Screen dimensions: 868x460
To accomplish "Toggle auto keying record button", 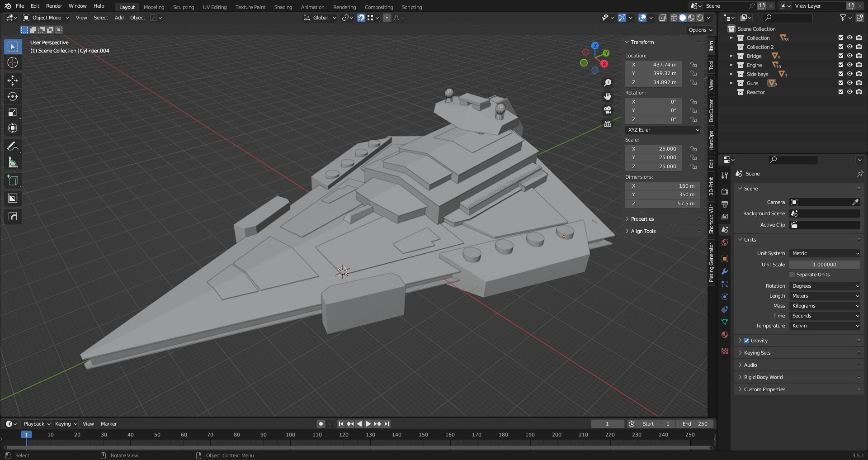I will coord(321,424).
